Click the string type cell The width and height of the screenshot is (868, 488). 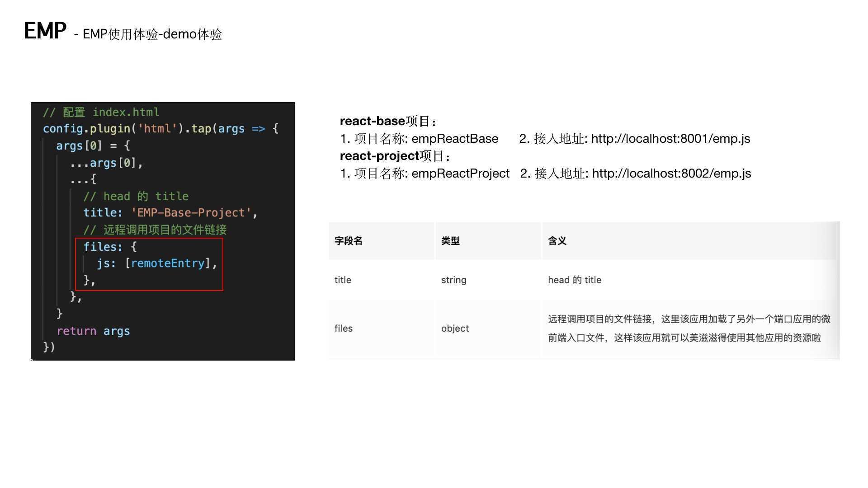453,280
